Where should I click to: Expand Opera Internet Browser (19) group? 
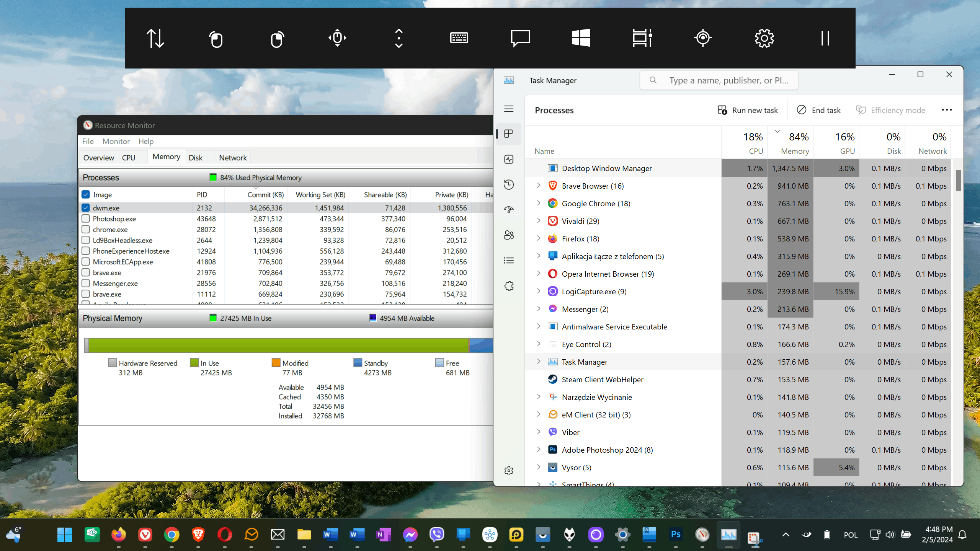539,274
